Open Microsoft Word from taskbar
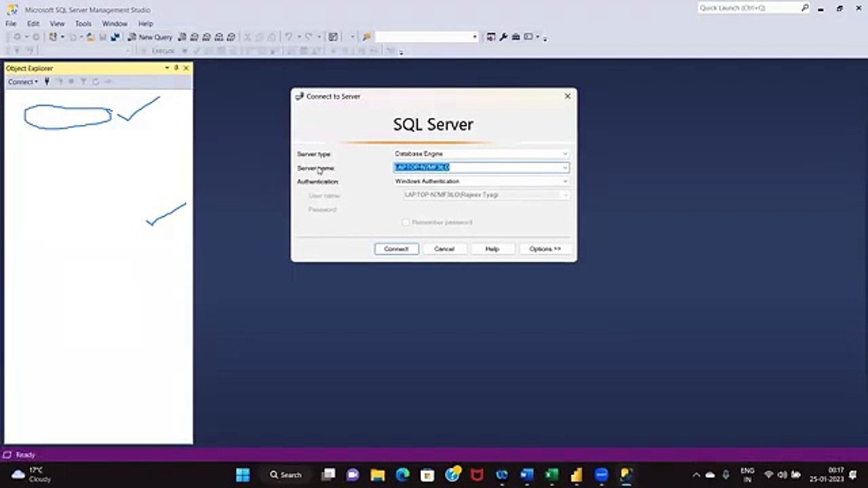Image resolution: width=868 pixels, height=488 pixels. click(527, 474)
